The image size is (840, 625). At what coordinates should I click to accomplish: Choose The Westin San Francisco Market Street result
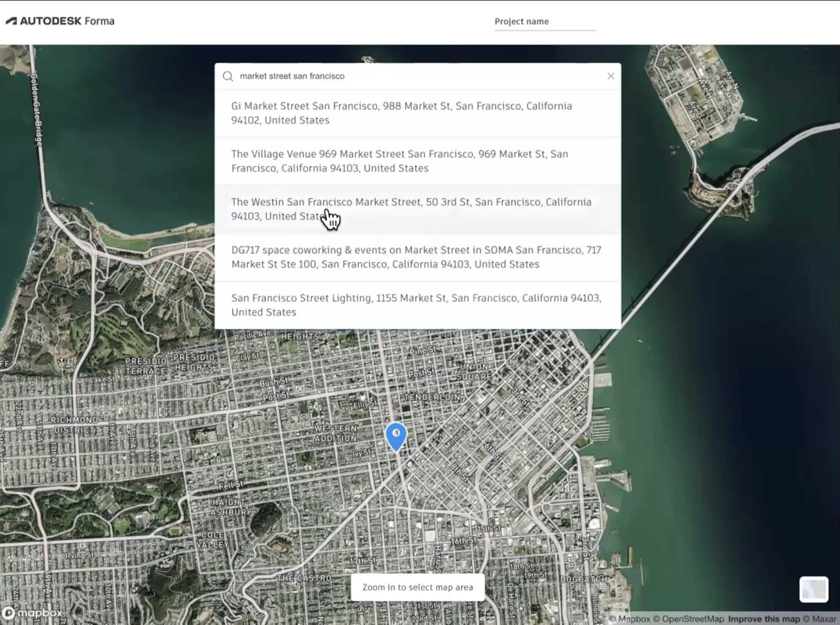click(418, 209)
